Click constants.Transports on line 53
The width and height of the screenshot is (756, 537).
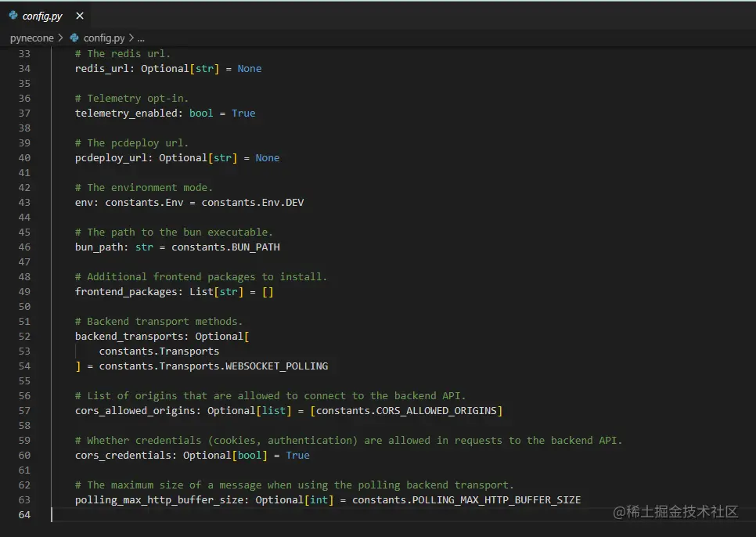159,351
